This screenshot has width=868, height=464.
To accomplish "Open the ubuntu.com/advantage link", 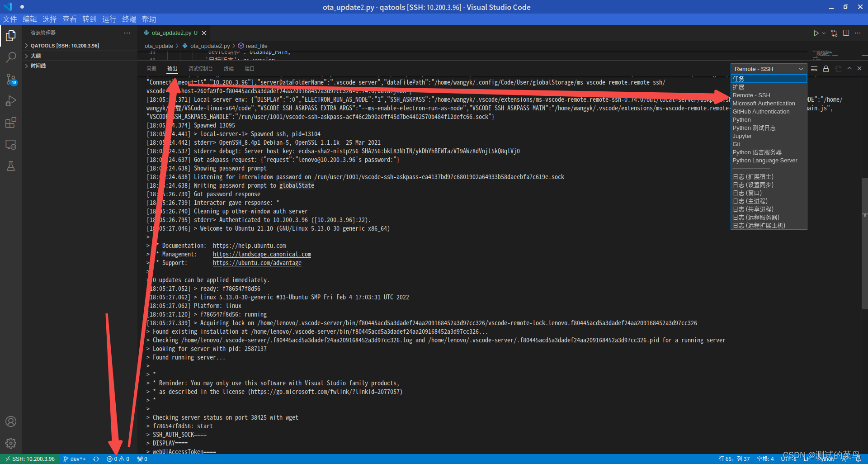I will point(257,263).
